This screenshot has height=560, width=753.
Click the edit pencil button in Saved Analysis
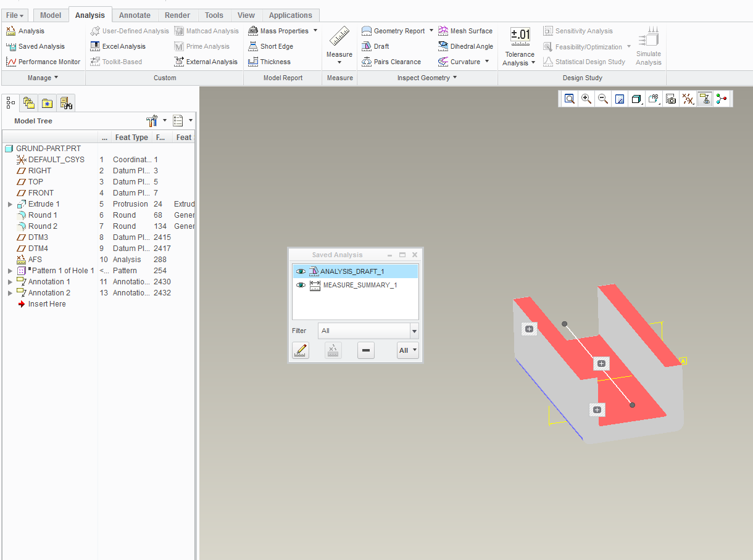pos(301,350)
